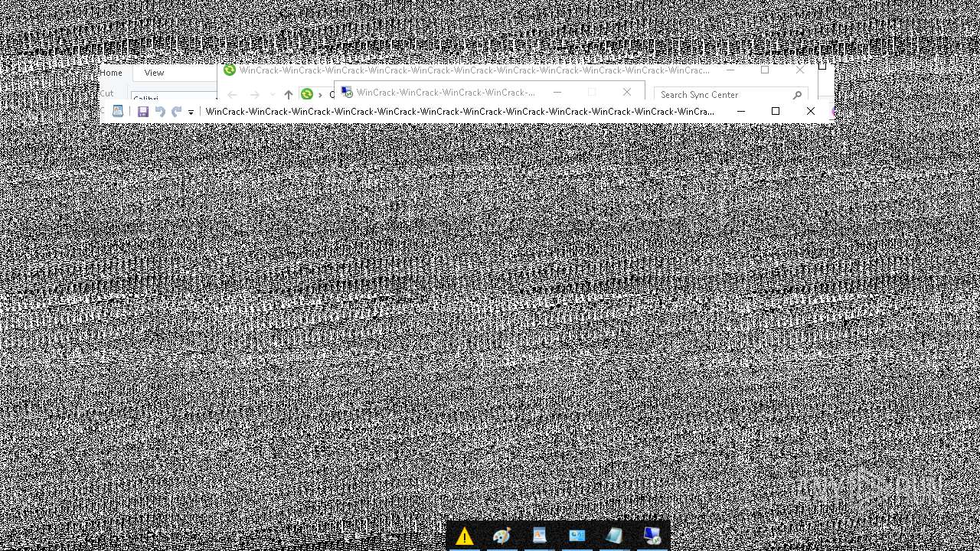Open WordPad from the taskbar
980x551 pixels.
(x=540, y=536)
